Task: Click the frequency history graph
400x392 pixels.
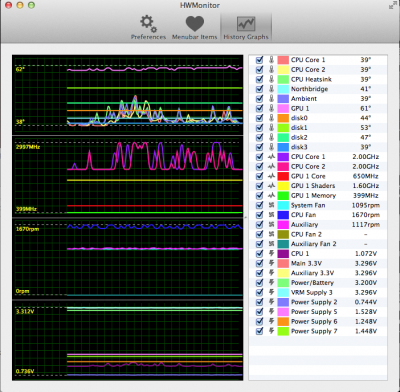Action: pyautogui.click(x=128, y=177)
